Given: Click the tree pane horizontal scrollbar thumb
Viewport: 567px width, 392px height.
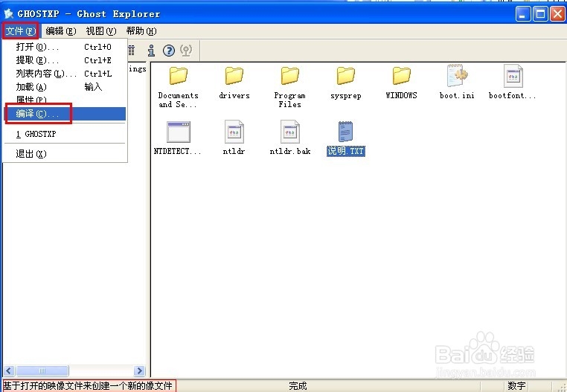Looking at the screenshot, I should click(x=42, y=371).
